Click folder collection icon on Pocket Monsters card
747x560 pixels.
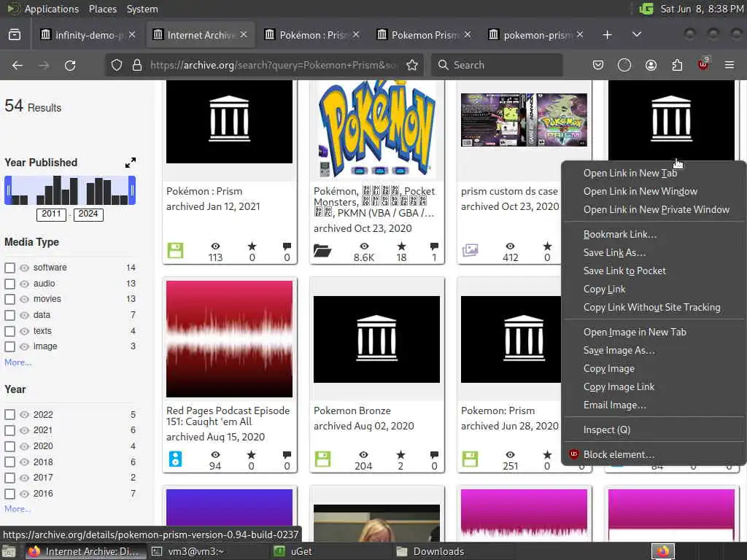pyautogui.click(x=322, y=251)
